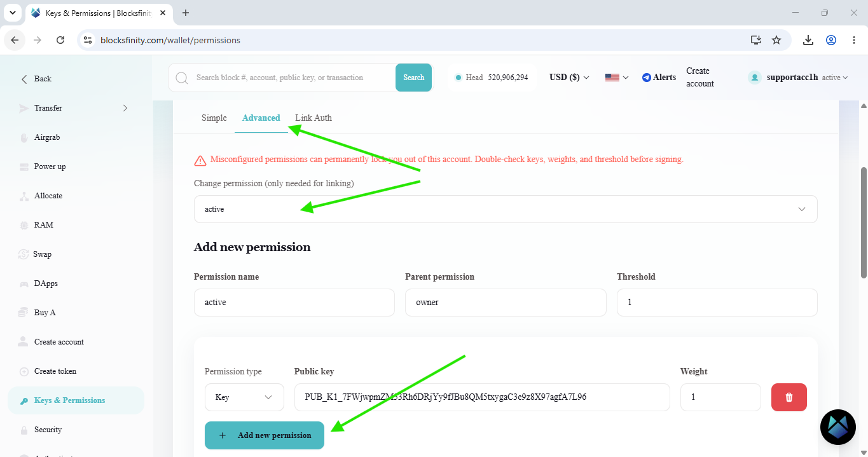Click the Create token plus-circle icon

coord(24,371)
